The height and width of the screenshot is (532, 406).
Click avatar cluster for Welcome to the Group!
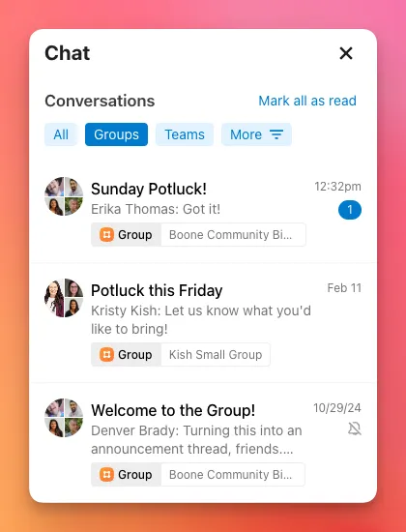point(64,418)
